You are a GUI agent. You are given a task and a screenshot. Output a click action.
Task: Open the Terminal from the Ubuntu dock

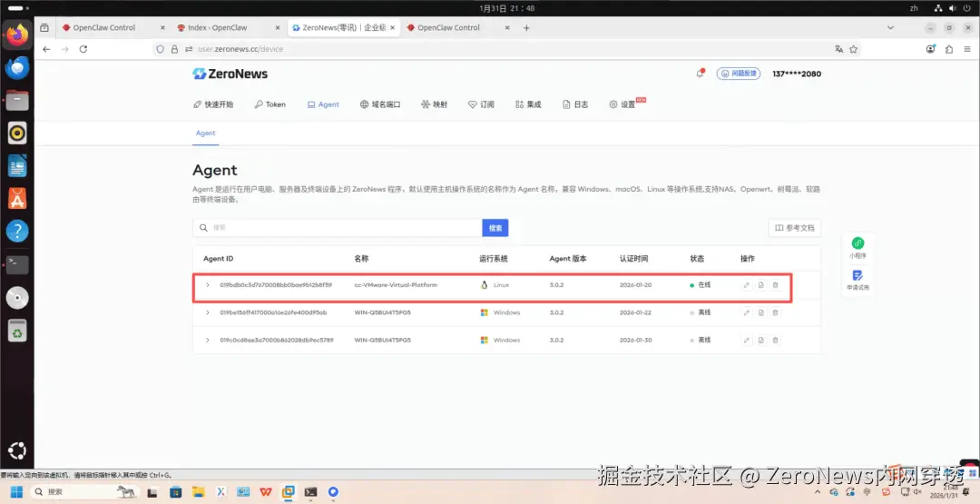click(17, 264)
